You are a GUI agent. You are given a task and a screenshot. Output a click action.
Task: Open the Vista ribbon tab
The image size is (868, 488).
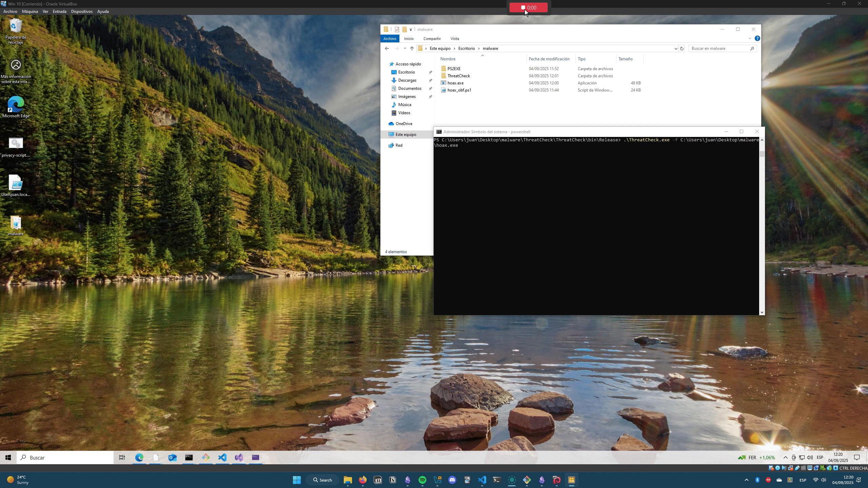[454, 39]
